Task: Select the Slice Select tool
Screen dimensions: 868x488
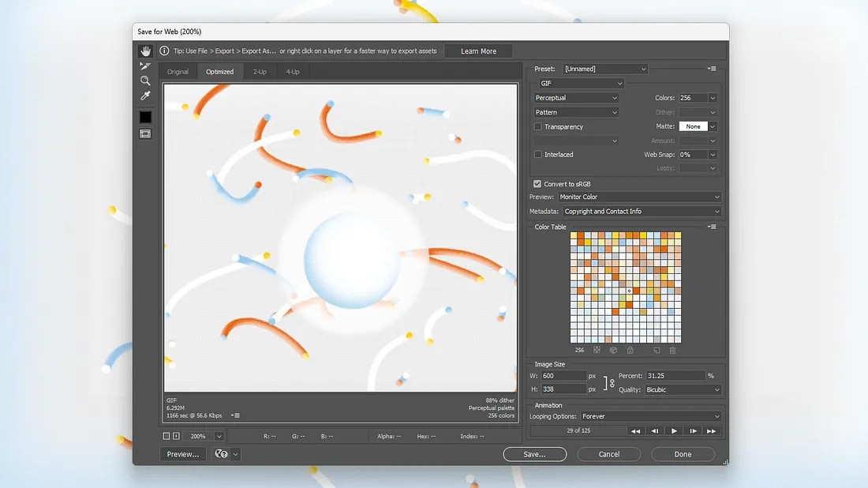Action: 145,66
